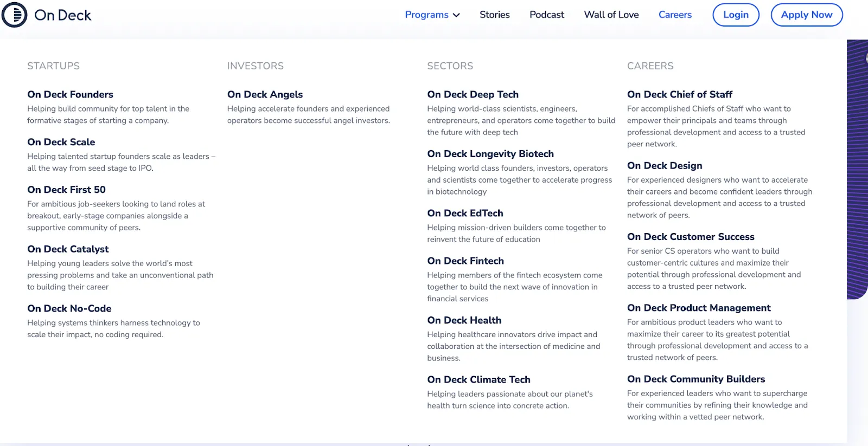Select On Deck Health
868x446 pixels.
tap(464, 320)
